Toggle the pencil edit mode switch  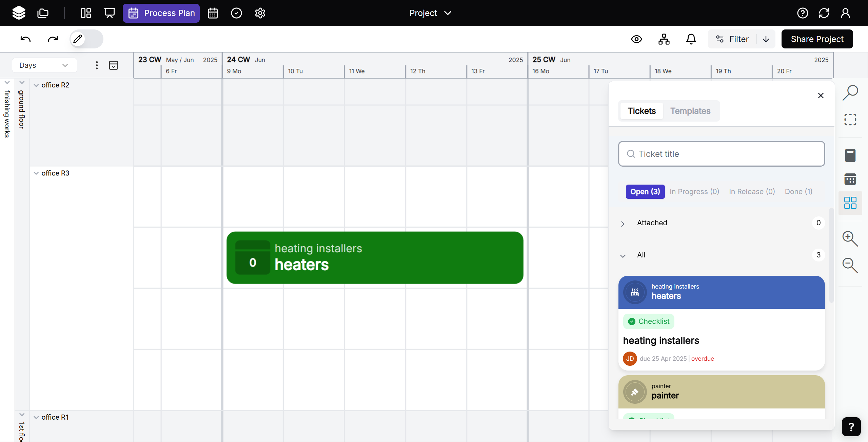pos(86,39)
